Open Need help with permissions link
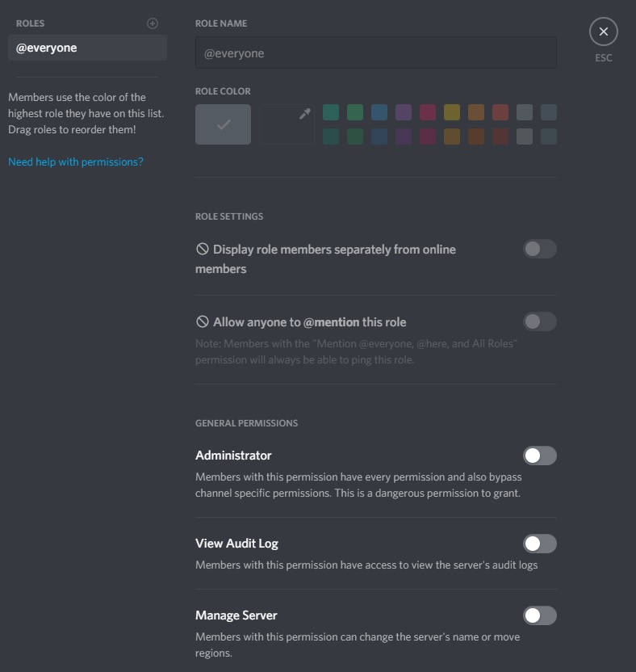 point(76,162)
